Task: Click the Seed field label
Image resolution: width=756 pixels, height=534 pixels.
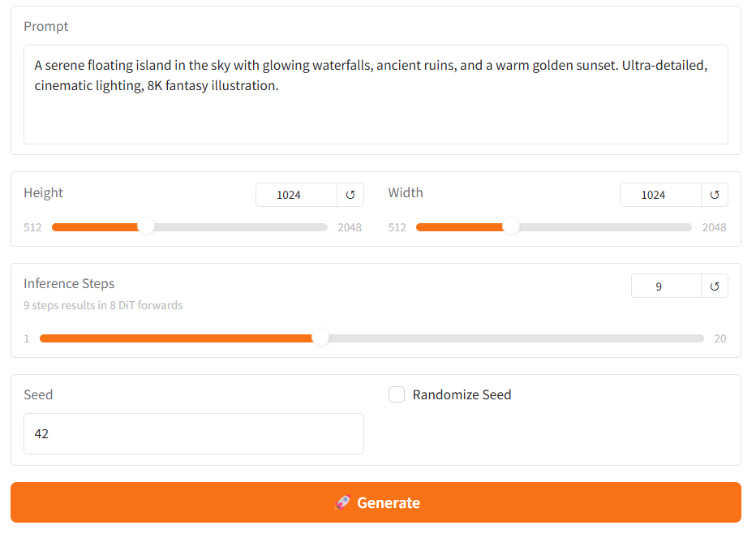Action: click(x=38, y=395)
